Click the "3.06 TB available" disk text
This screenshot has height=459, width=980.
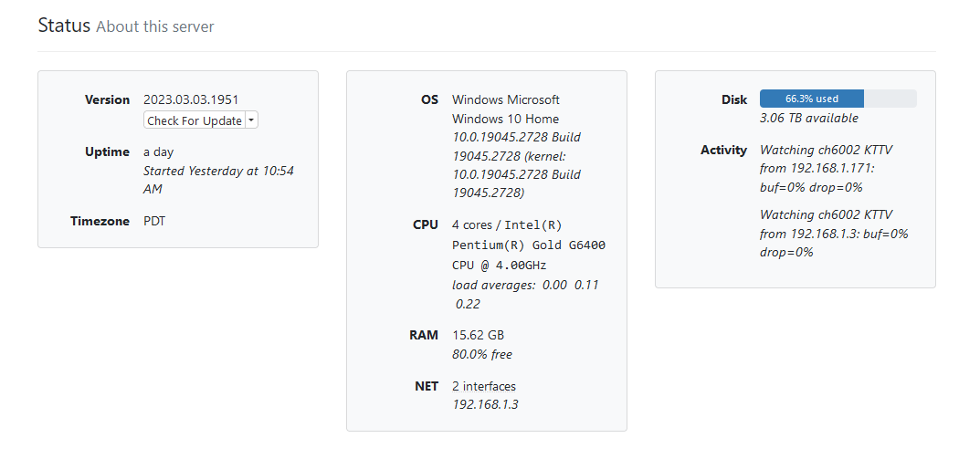(808, 118)
